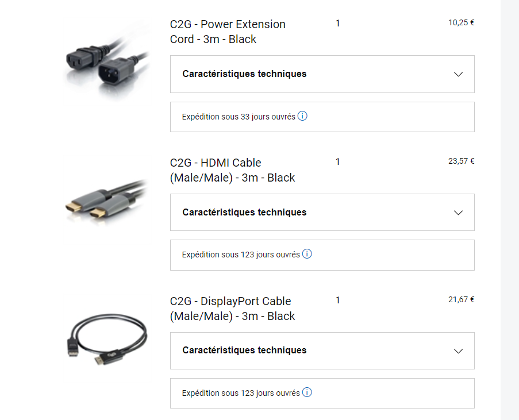519x420 pixels.
Task: Open C2G Power Extension Cord product title
Action: 228,32
